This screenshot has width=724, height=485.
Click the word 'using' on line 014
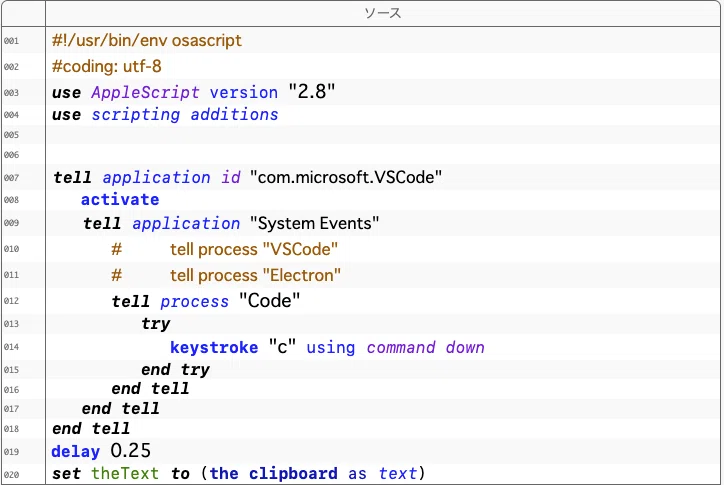331,347
